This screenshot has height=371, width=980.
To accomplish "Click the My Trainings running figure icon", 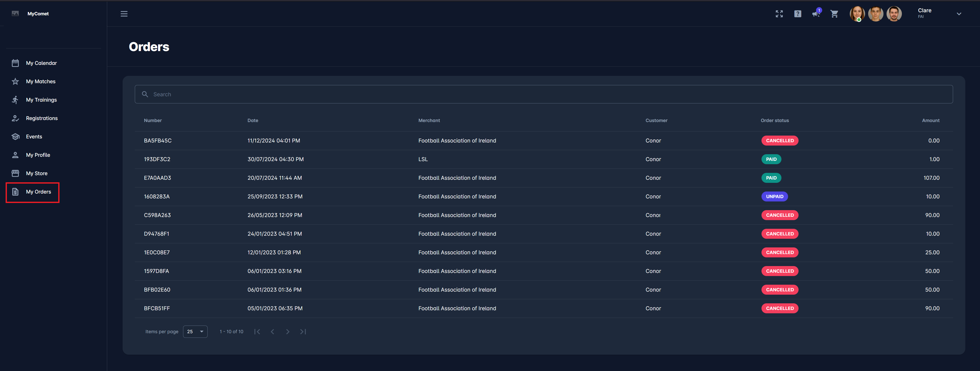I will tap(15, 100).
